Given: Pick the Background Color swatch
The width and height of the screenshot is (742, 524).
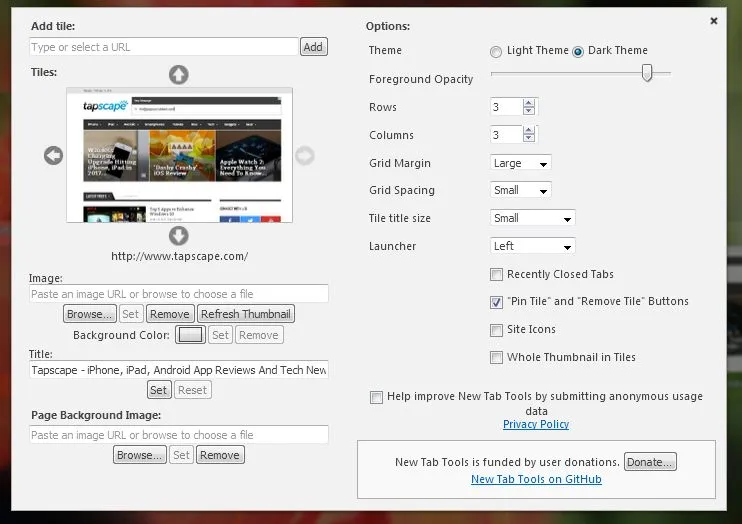Looking at the screenshot, I should coord(190,335).
